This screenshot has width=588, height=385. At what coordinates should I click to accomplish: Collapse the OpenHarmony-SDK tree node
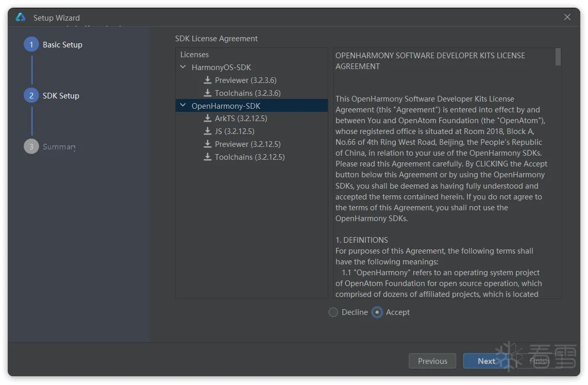pyautogui.click(x=183, y=105)
